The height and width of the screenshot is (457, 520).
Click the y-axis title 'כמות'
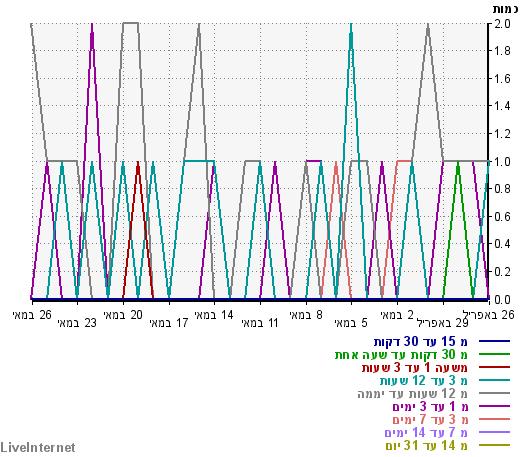click(505, 9)
